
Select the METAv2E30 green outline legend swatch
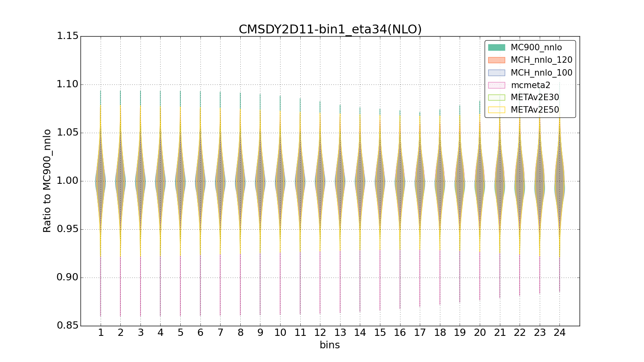click(x=496, y=97)
